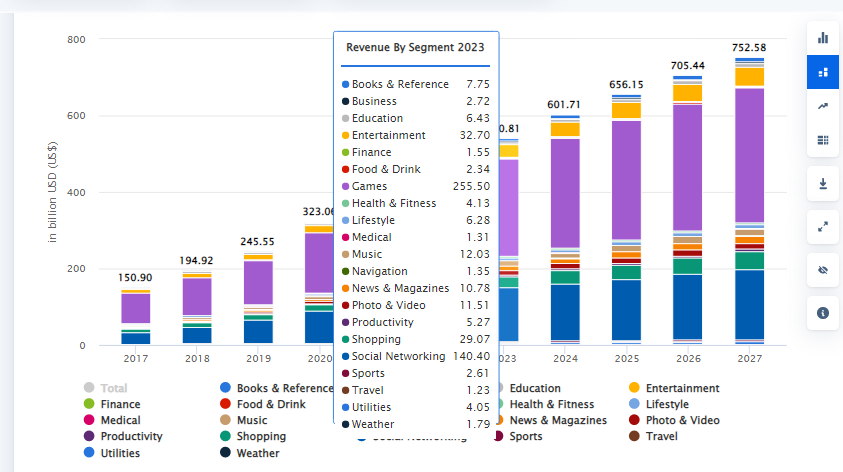Click the blue Social Networking segment in 2024
Viewport: 843px width, 472px height.
point(565,312)
